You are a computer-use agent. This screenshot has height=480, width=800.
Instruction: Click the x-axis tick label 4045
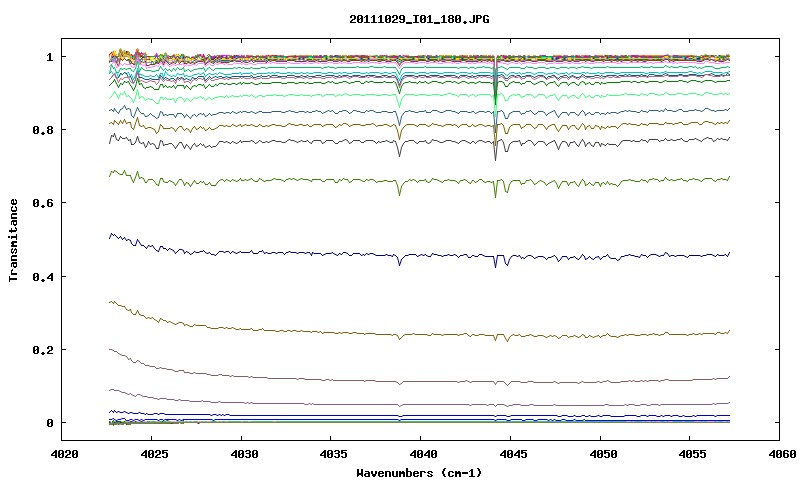pyautogui.click(x=513, y=454)
